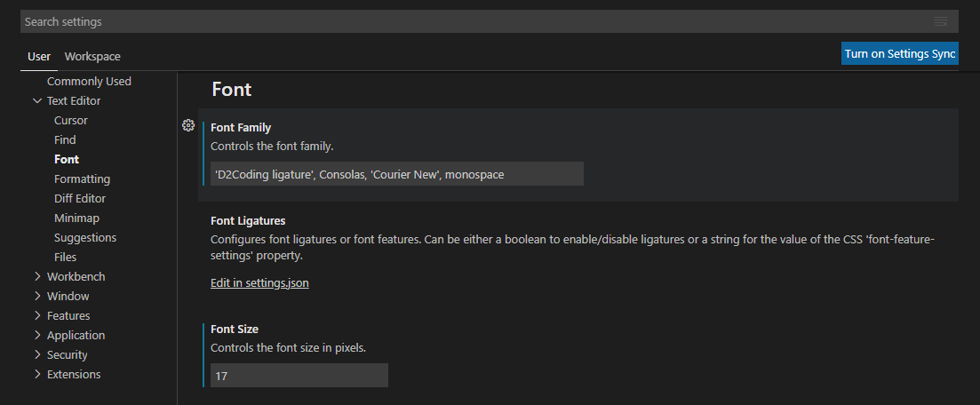Screen dimensions: 980x405
Task: Edit the Font Size value field
Action: [299, 375]
